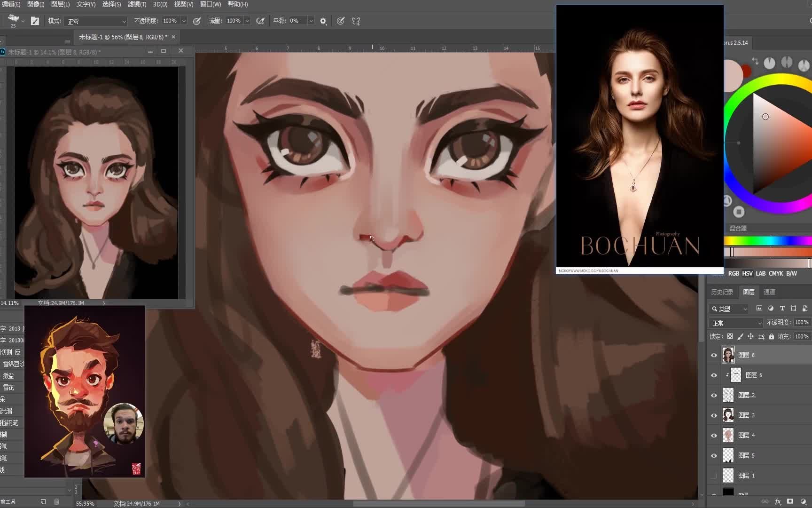Click the red background color swatch
Screen dimensions: 812x508
746,71
